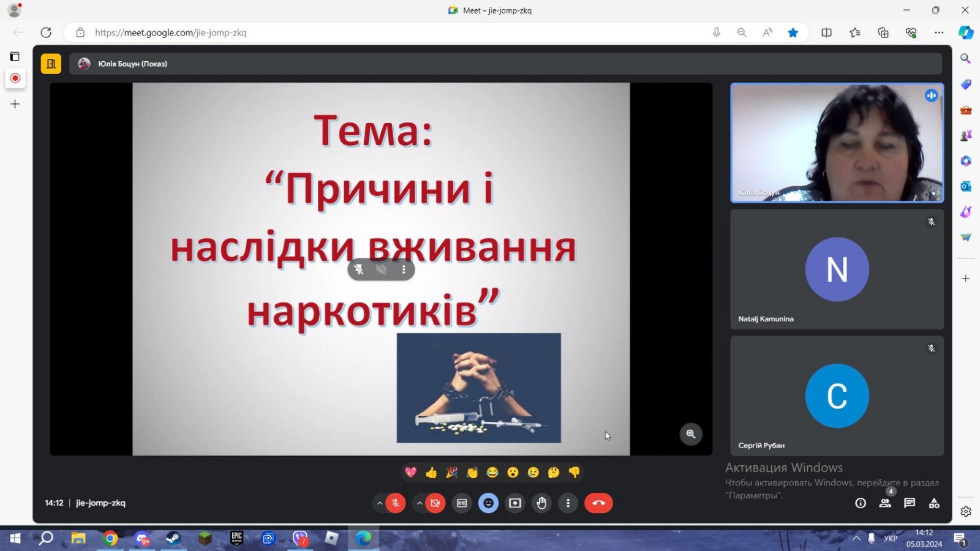Image resolution: width=980 pixels, height=551 pixels.
Task: Toggle the muted microphone button
Action: (396, 503)
